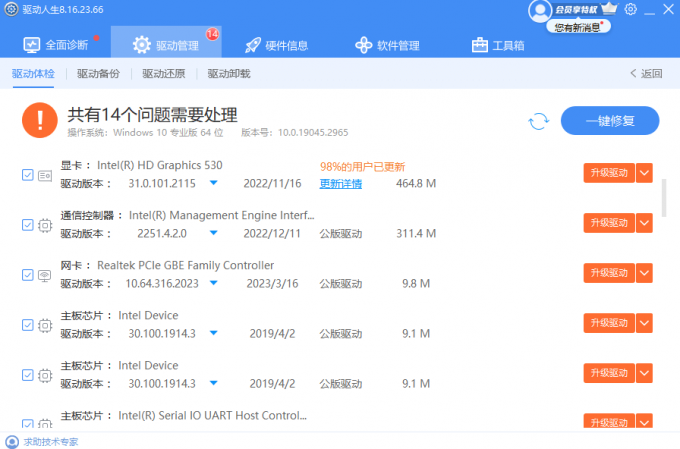
Task: Click the 硬件信息 rocket icon
Action: [253, 45]
